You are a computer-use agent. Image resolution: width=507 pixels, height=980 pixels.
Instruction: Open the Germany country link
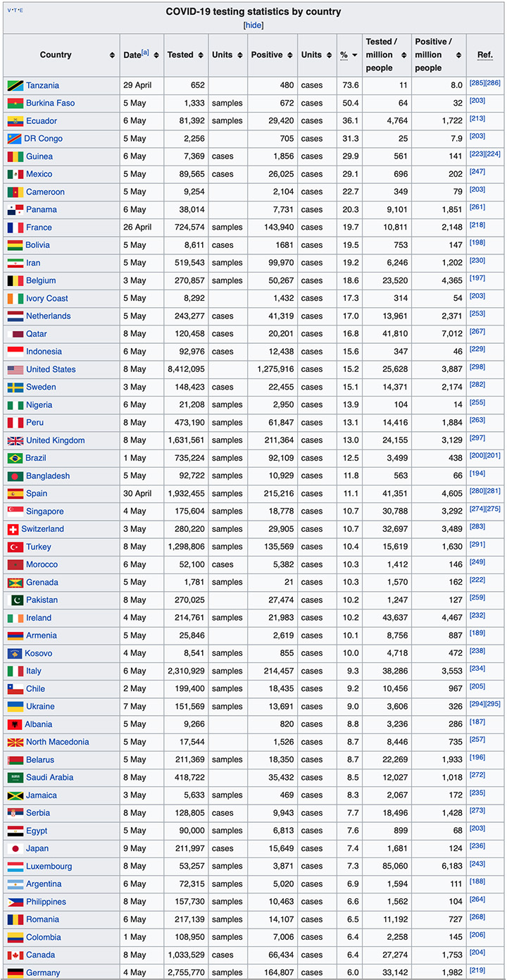43,973
